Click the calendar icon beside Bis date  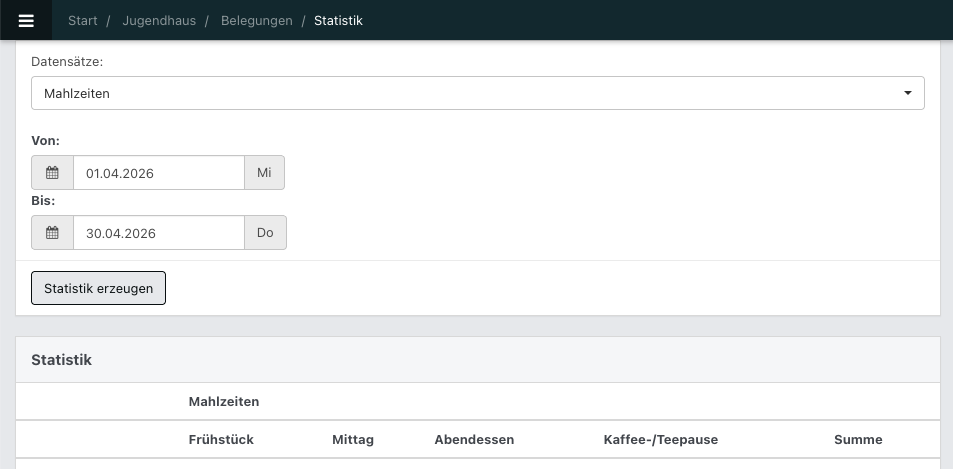tap(52, 233)
